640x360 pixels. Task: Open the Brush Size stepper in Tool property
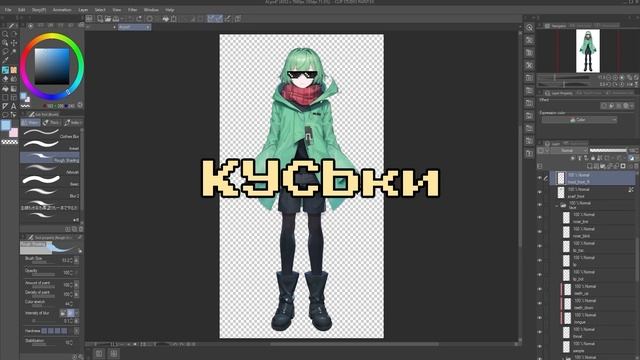tap(71, 260)
